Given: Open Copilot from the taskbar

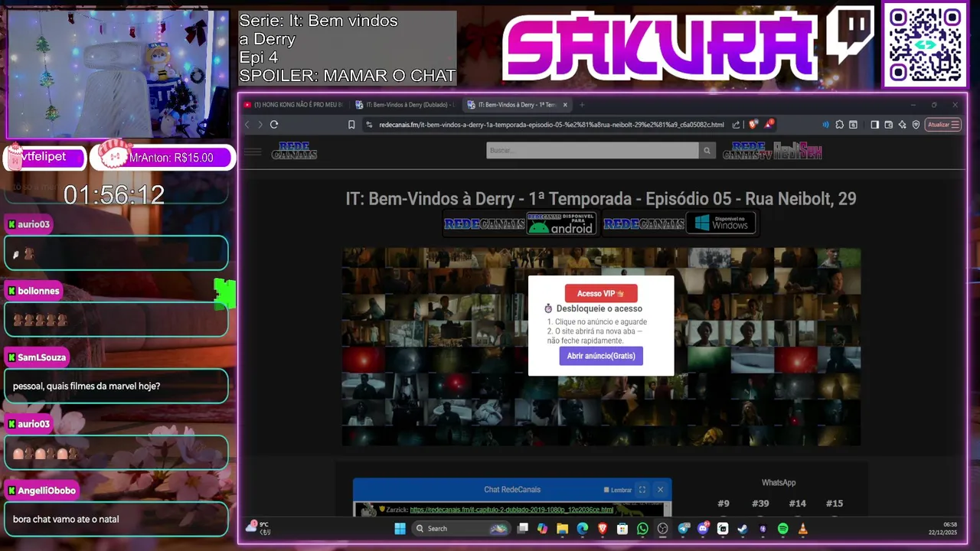Looking at the screenshot, I should (543, 529).
